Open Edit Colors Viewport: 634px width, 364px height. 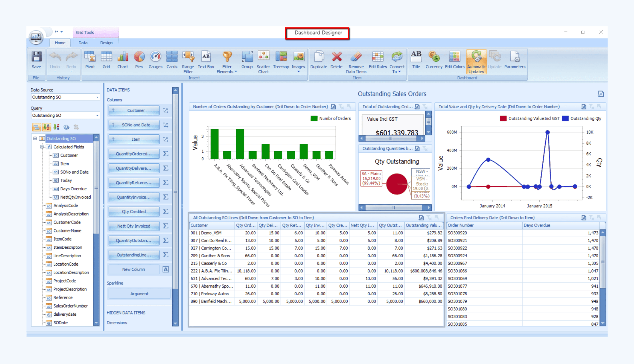[x=455, y=60]
